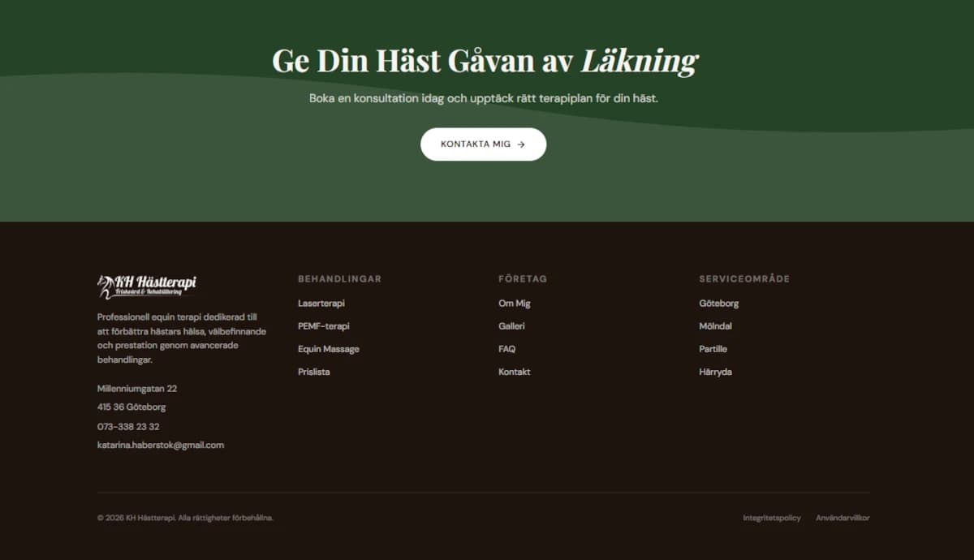Viewport: 974px width, 560px height.
Task: Open the Användarvillkor terms link
Action: [x=842, y=518]
